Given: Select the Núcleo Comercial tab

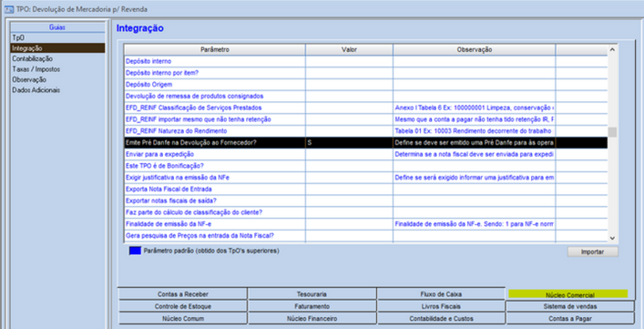Looking at the screenshot, I should click(569, 294).
